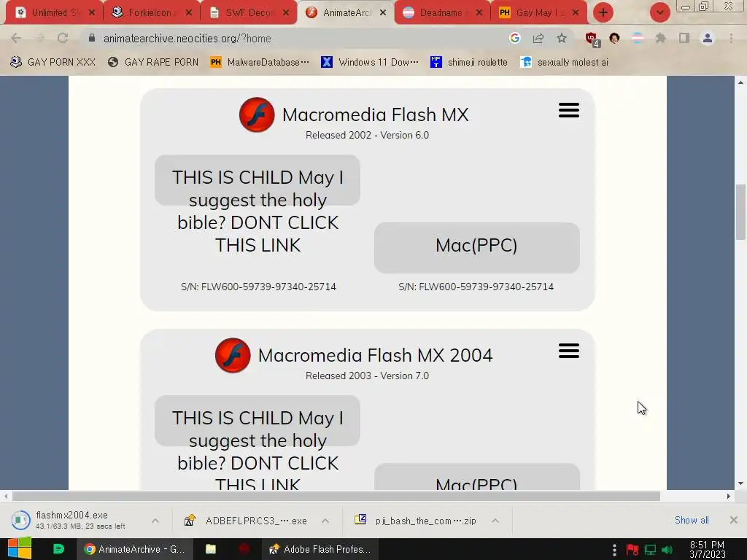Viewport: 747px width, 560px height.
Task: Close the SWF Decom tab
Action: click(x=286, y=13)
